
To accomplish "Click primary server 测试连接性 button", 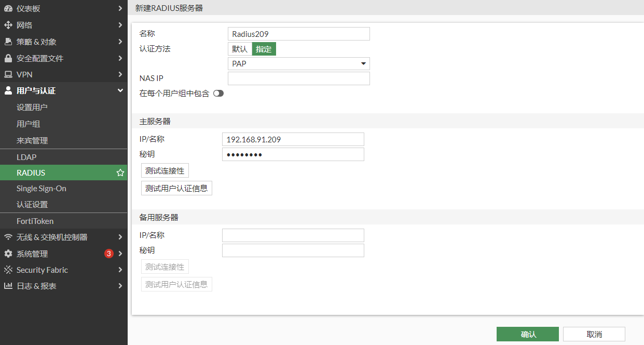I will (165, 170).
